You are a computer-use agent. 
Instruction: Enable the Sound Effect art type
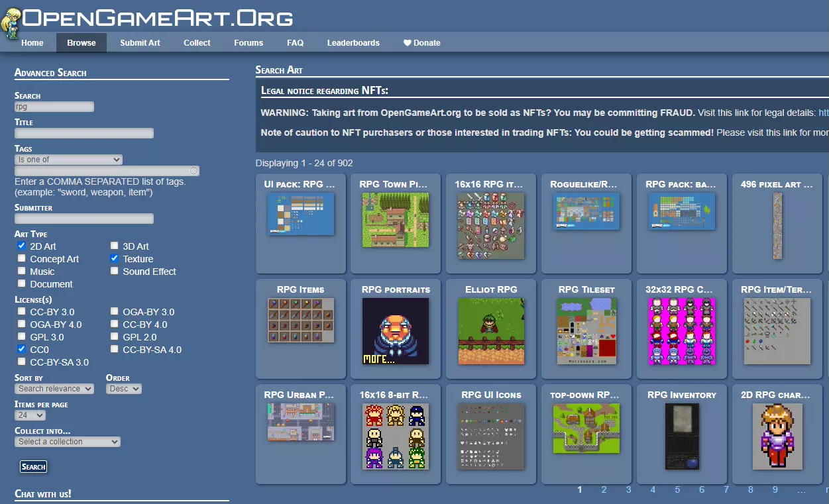click(x=115, y=271)
